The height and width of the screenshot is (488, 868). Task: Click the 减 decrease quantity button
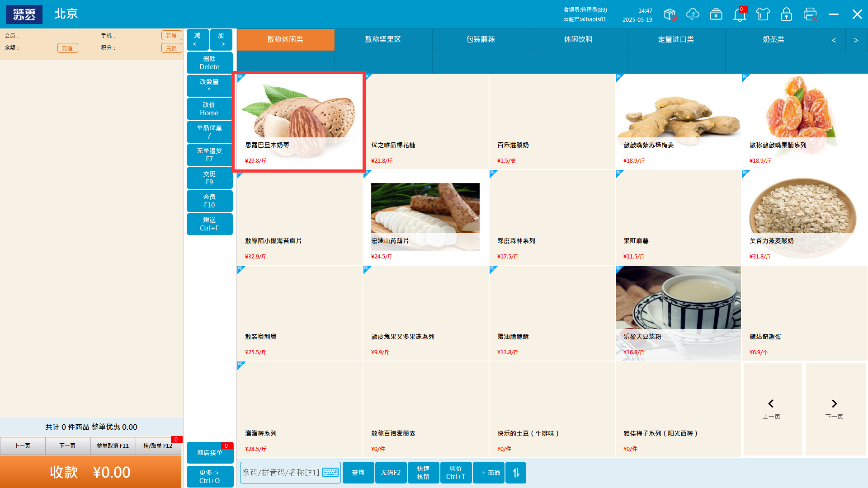tap(198, 40)
